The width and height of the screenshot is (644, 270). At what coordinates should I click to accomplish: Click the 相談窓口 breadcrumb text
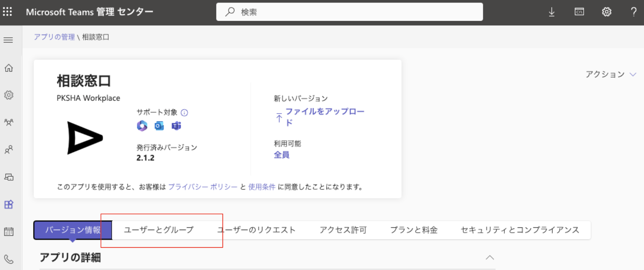pyautogui.click(x=96, y=37)
